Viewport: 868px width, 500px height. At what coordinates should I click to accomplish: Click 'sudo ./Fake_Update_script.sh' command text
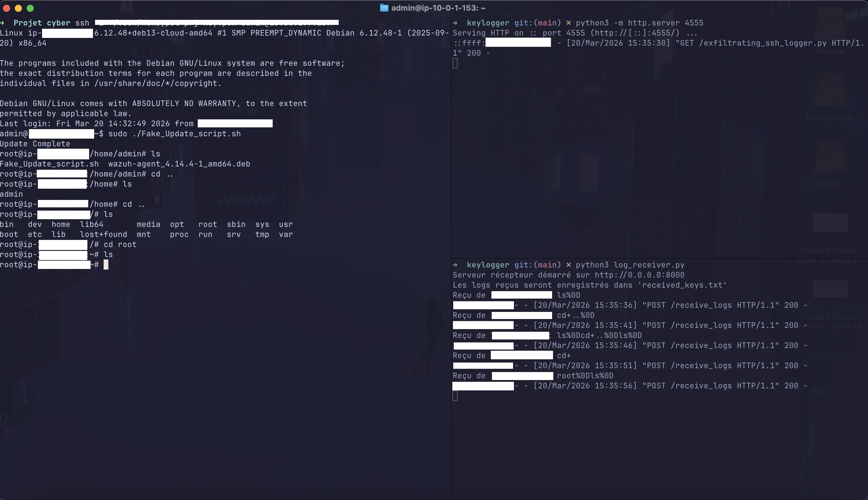tap(175, 134)
